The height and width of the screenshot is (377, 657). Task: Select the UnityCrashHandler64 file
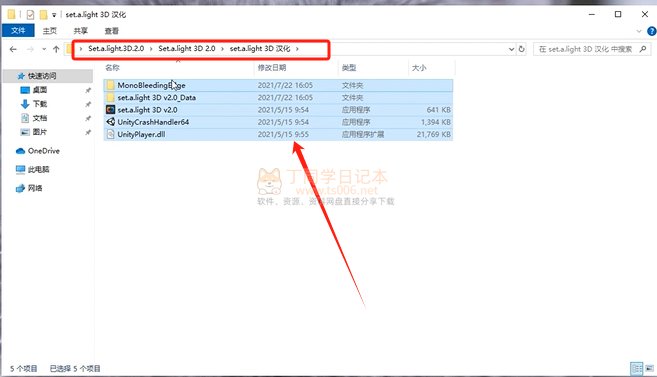[x=278, y=122]
